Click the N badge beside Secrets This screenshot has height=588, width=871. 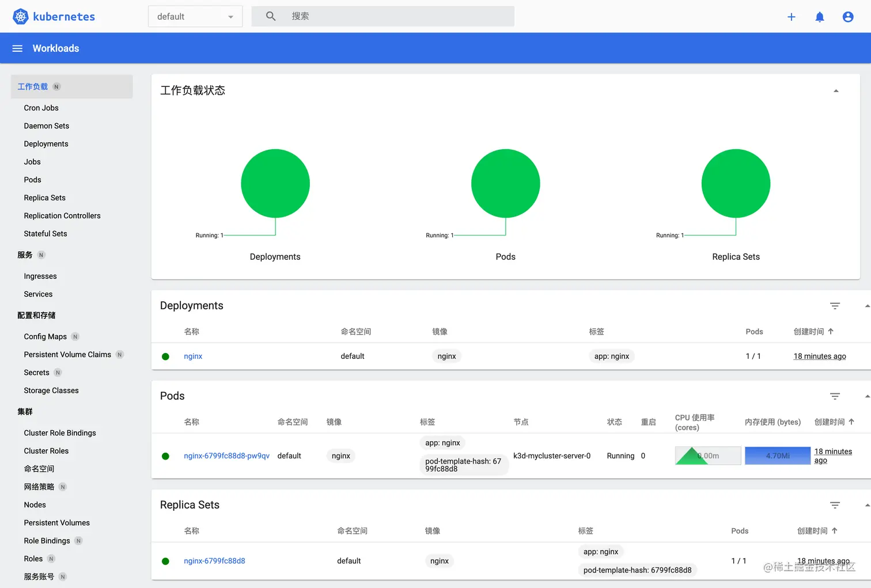[x=58, y=373]
